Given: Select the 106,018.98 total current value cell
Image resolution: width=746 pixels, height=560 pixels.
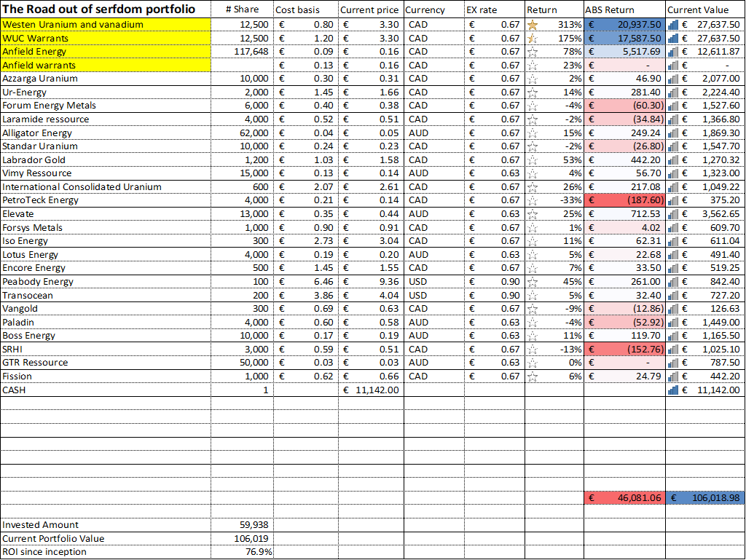Looking at the screenshot, I should 705,498.
